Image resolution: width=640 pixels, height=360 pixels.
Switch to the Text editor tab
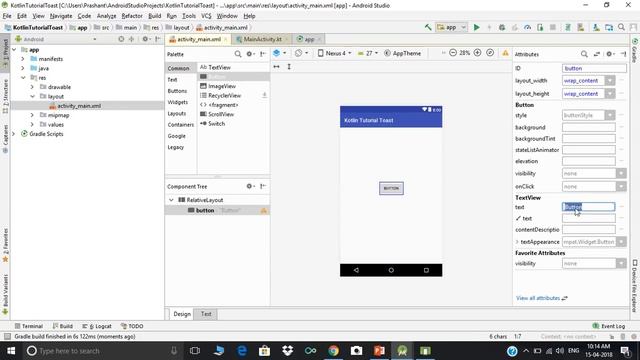pyautogui.click(x=206, y=314)
